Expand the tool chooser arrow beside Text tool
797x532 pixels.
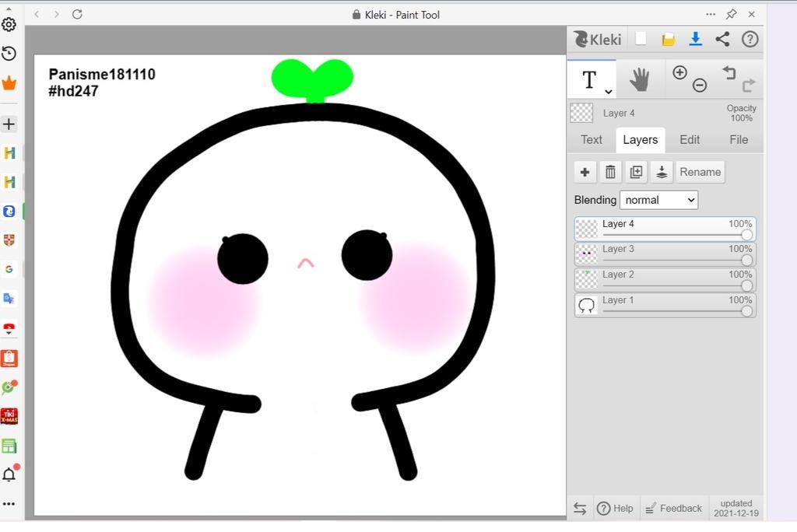pyautogui.click(x=609, y=92)
